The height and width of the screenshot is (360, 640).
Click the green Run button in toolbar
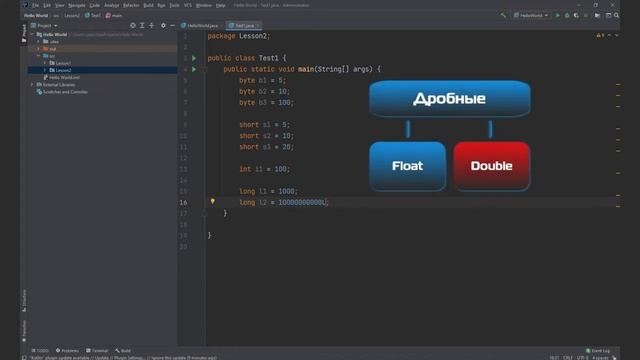point(558,15)
